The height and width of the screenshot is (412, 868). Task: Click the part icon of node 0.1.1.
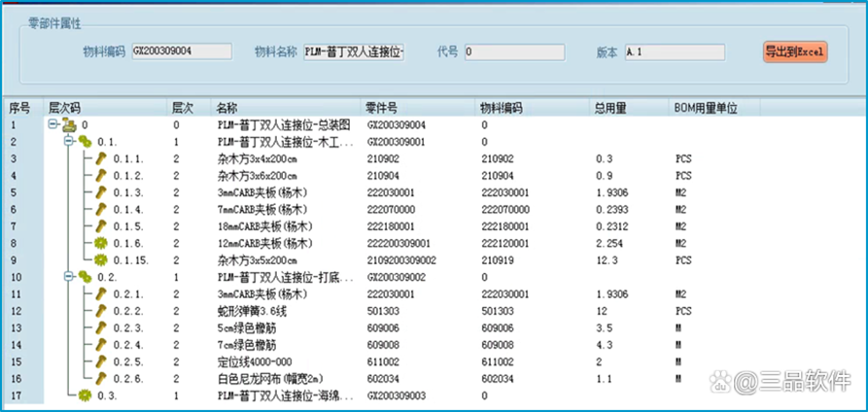[99, 158]
